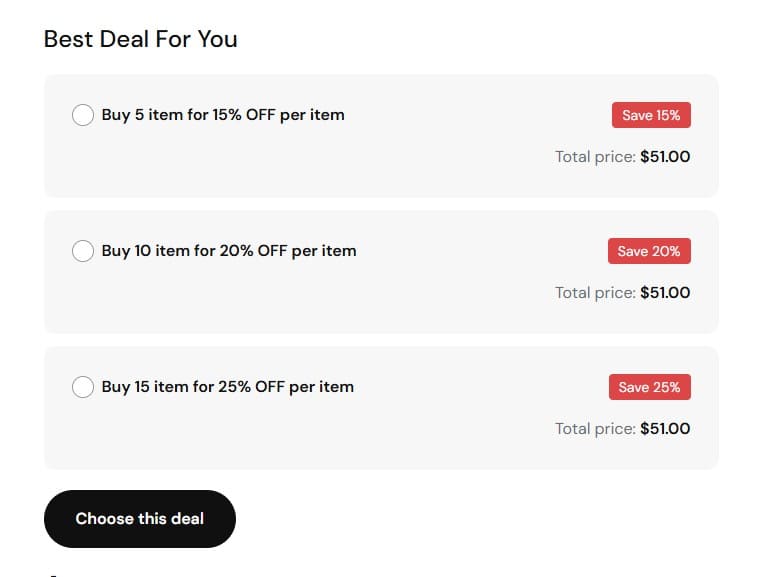Image resolution: width=774 pixels, height=577 pixels.
Task: Click the $51.00 amount in the 25% deal
Action: tap(665, 429)
